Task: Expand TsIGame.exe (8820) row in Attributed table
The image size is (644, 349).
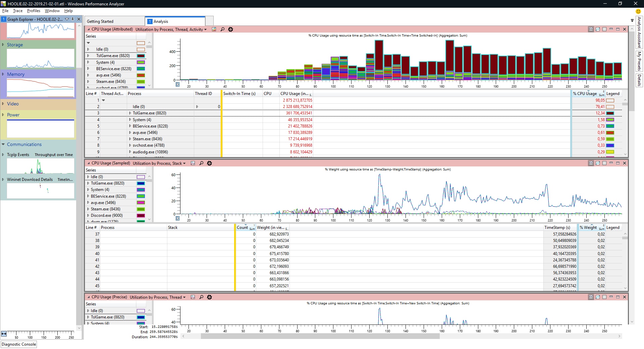Action: pyautogui.click(x=130, y=113)
